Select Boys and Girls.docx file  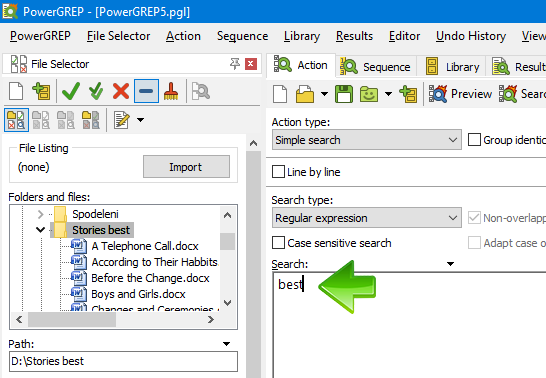[138, 294]
